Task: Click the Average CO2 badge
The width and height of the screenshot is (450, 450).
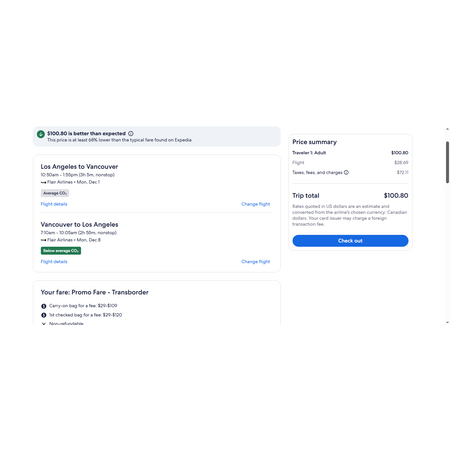Action: [55, 193]
